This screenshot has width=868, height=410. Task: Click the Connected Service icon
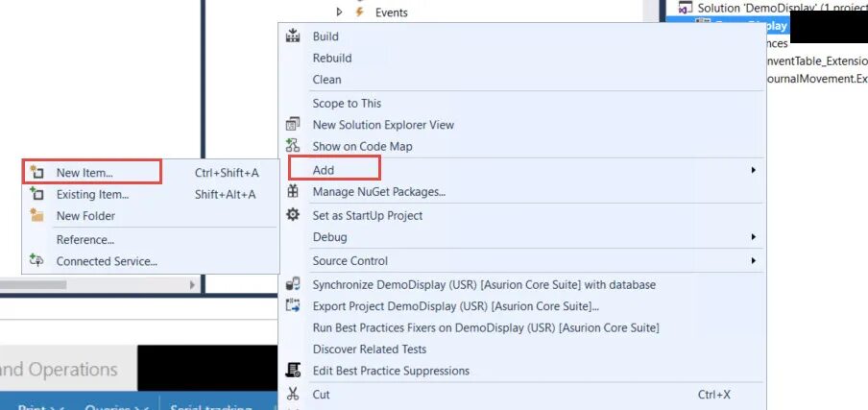click(x=37, y=261)
